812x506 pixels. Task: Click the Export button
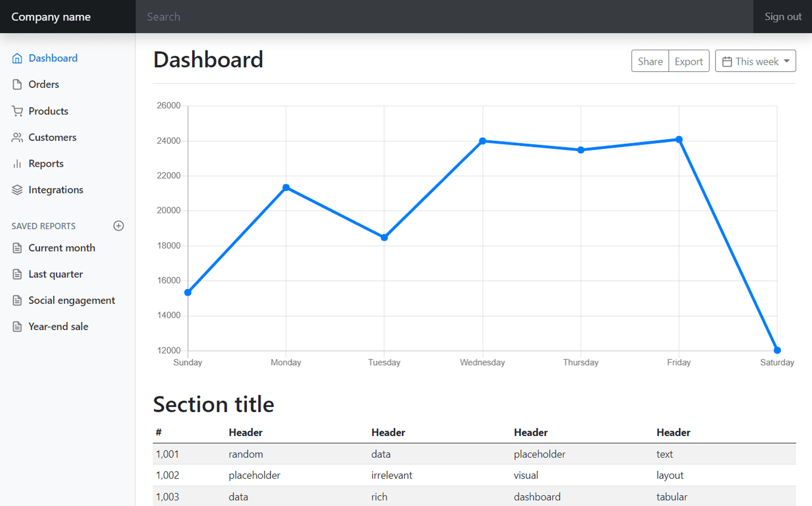tap(689, 61)
